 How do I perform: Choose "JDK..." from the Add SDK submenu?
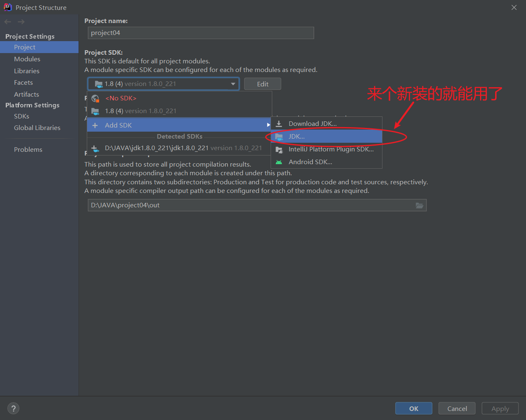(297, 136)
